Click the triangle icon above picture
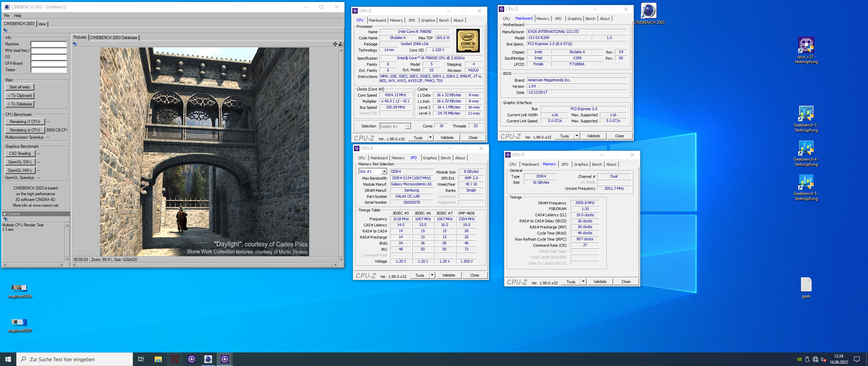 (341, 44)
